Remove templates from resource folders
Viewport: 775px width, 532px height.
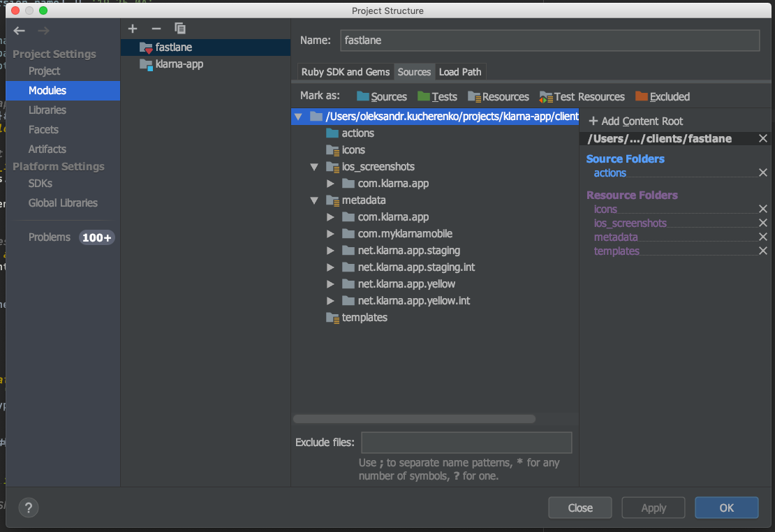tap(762, 251)
